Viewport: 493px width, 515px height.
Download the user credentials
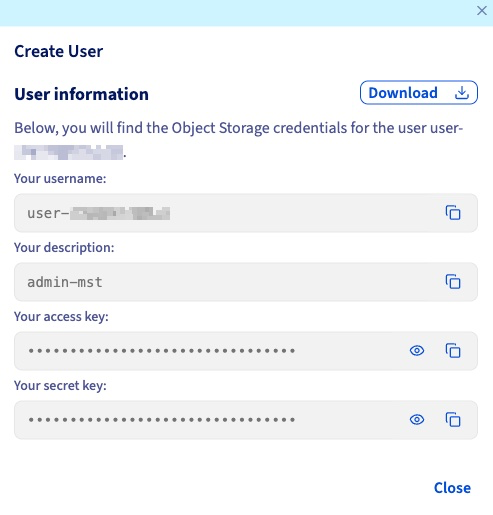click(419, 92)
